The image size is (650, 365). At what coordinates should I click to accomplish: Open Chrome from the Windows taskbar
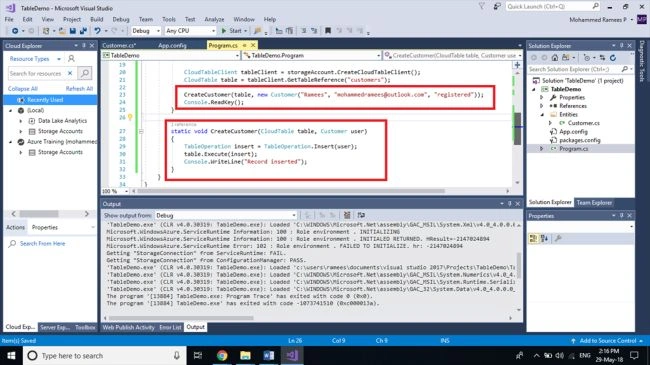coord(222,355)
